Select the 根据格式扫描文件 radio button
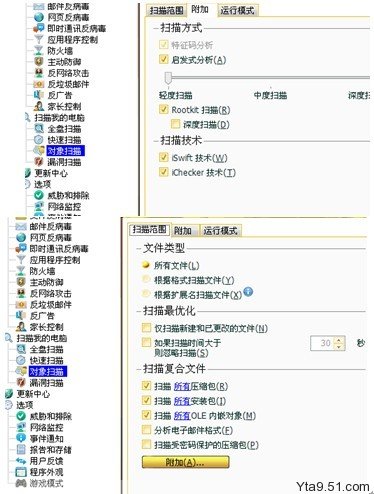Image resolution: width=374 pixels, height=494 pixels. pyautogui.click(x=146, y=280)
